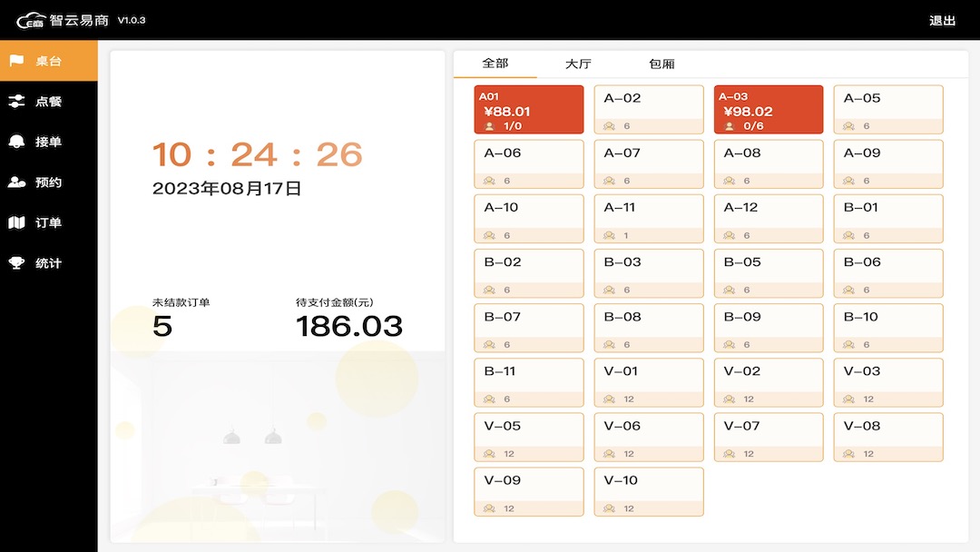
Task: Pick private room V-01
Action: [x=648, y=382]
